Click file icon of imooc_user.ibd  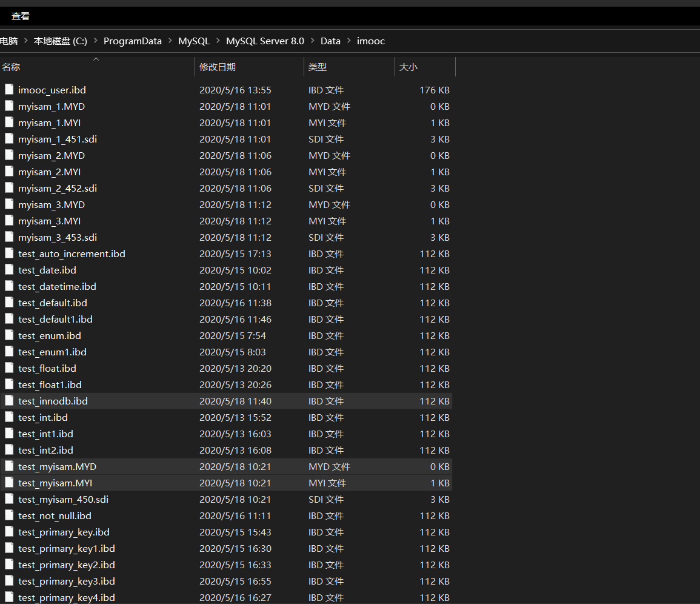click(9, 90)
